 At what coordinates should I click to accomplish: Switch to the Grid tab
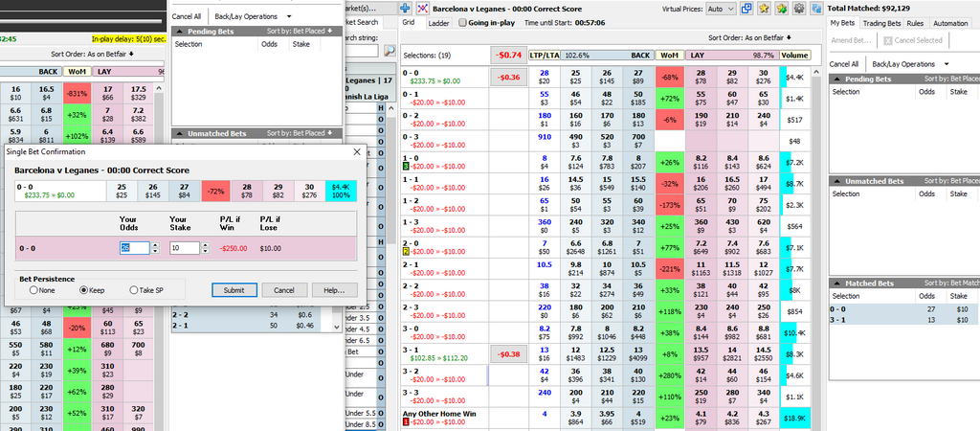(x=409, y=23)
